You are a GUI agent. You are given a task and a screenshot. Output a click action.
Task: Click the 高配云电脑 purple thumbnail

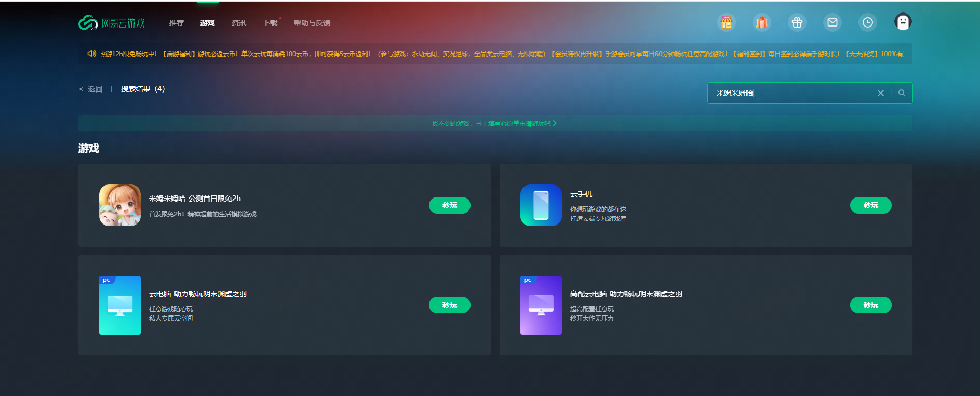point(541,305)
